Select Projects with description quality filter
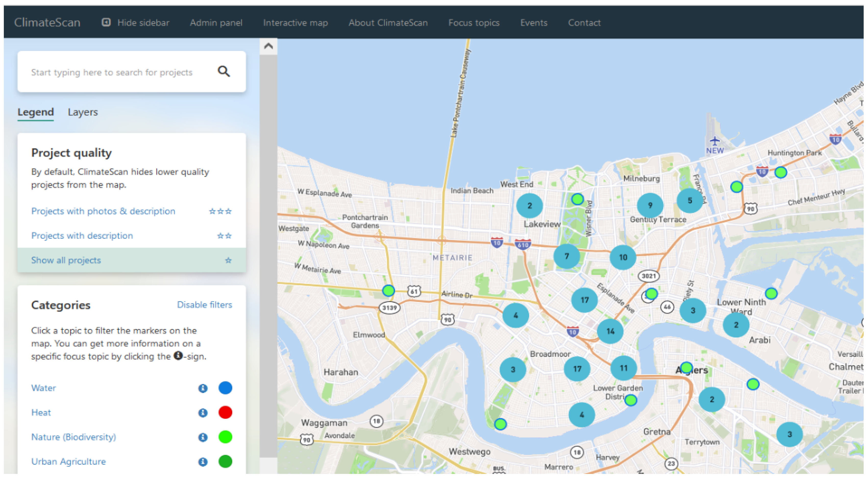Viewport: 868px width, 479px height. click(82, 236)
